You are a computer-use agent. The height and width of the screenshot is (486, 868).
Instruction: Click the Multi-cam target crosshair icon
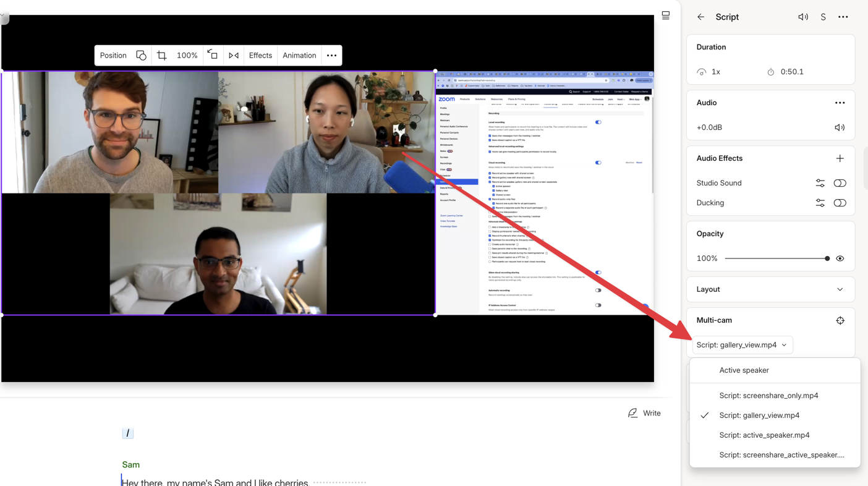pos(840,320)
